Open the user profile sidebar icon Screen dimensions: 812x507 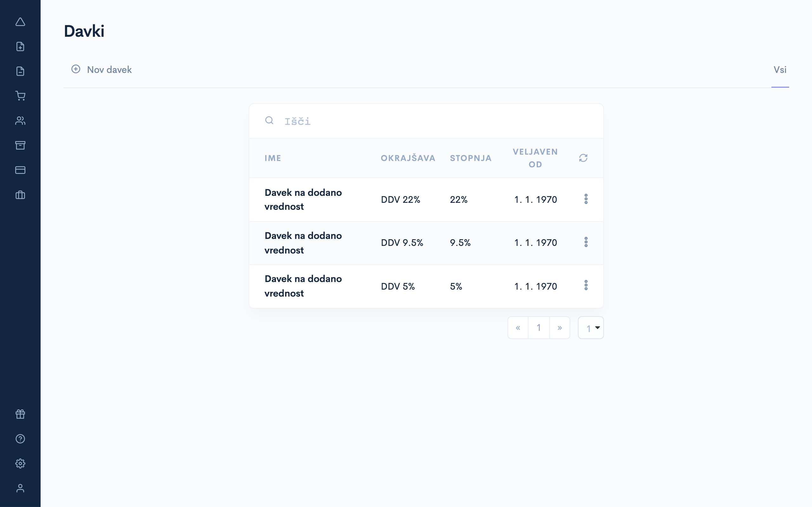click(x=20, y=488)
